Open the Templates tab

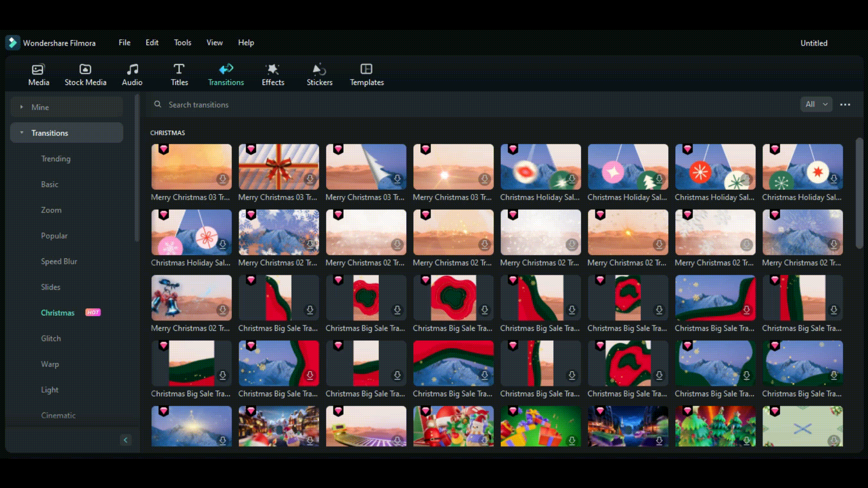[x=367, y=75]
